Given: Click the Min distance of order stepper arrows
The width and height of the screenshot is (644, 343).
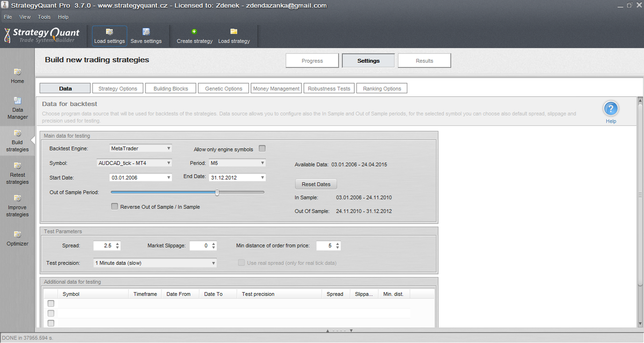Looking at the screenshot, I should click(338, 245).
